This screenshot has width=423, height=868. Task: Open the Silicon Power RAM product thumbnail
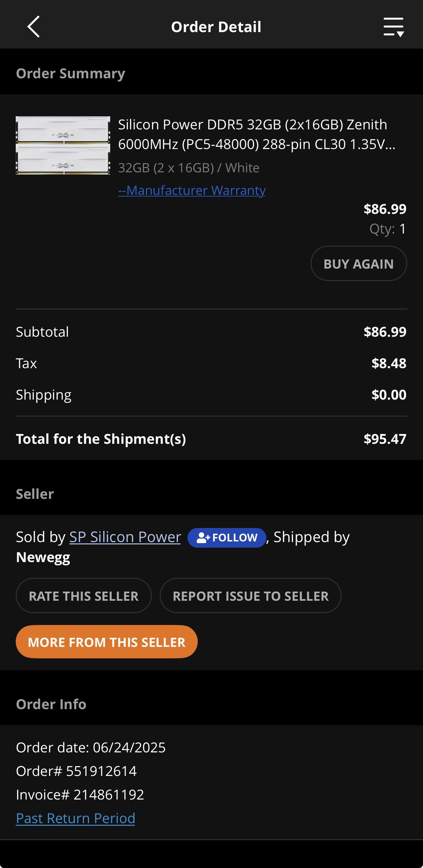pyautogui.click(x=63, y=145)
